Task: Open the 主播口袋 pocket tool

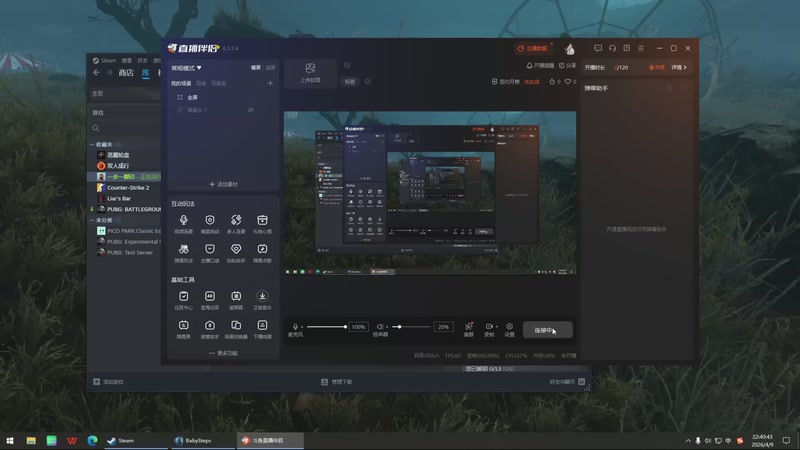Action: [210, 253]
